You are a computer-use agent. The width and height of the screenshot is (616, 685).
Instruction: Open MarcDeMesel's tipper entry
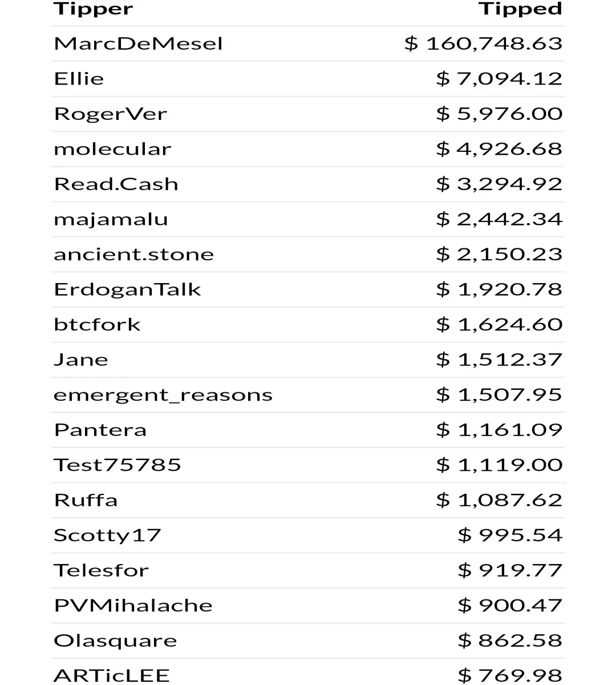[138, 44]
